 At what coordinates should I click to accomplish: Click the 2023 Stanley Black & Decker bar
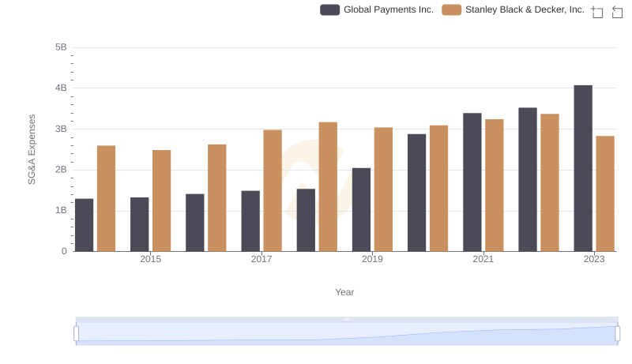point(605,193)
